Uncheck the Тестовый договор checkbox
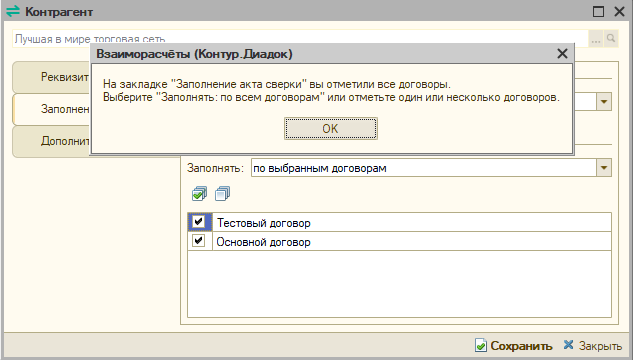 198,222
